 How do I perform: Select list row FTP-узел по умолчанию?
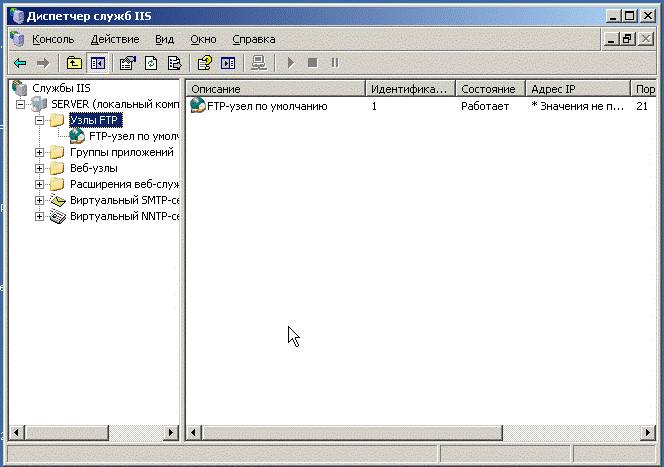[x=267, y=106]
